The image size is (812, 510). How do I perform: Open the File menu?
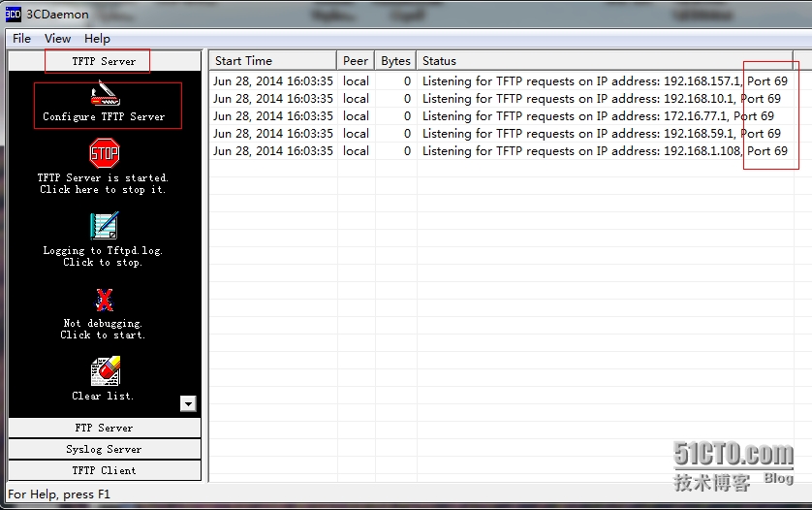point(21,39)
